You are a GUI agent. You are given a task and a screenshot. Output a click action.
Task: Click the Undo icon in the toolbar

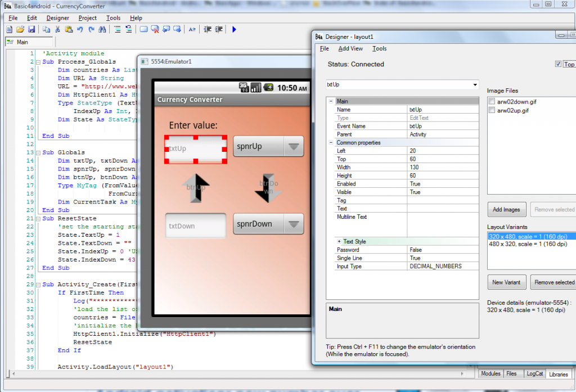coord(80,29)
